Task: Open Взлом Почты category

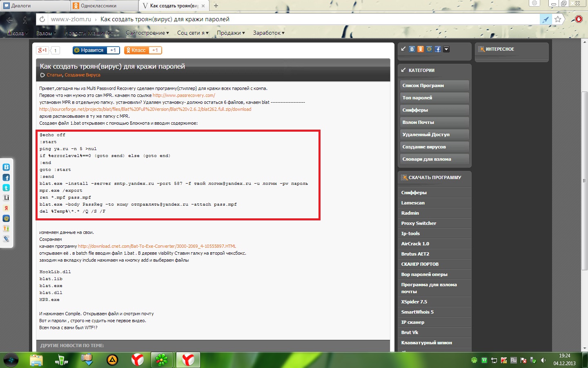Action: point(434,122)
